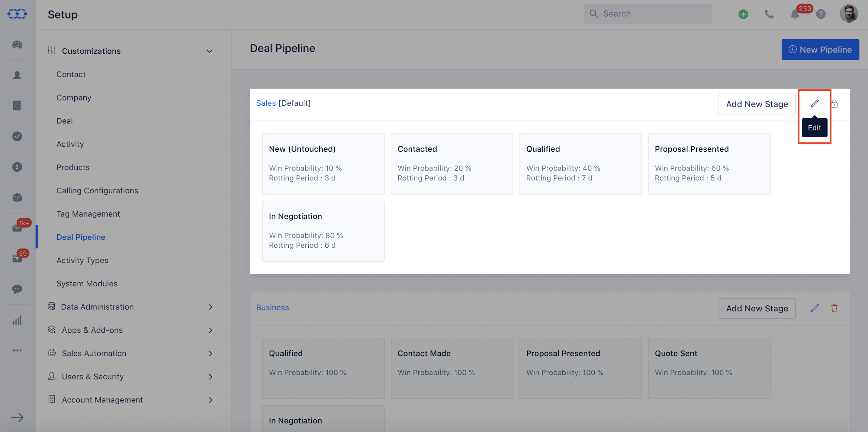Click the phone call icon in header
868x432 pixels.
pos(769,14)
